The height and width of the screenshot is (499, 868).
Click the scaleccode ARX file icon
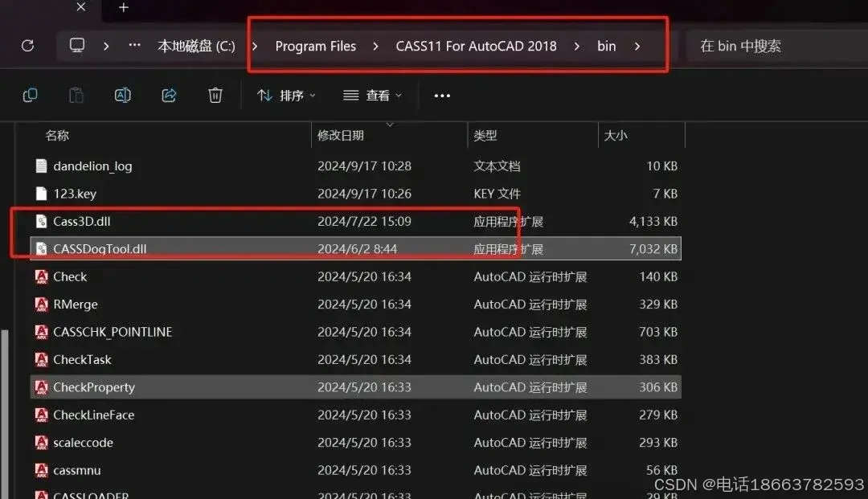[x=42, y=442]
